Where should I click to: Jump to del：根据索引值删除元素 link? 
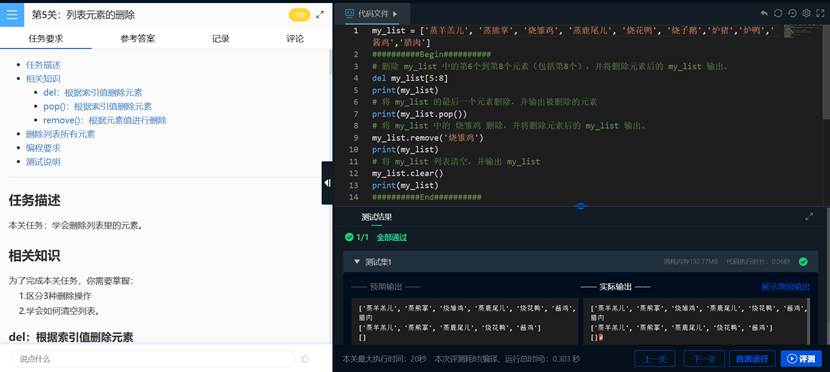(93, 93)
